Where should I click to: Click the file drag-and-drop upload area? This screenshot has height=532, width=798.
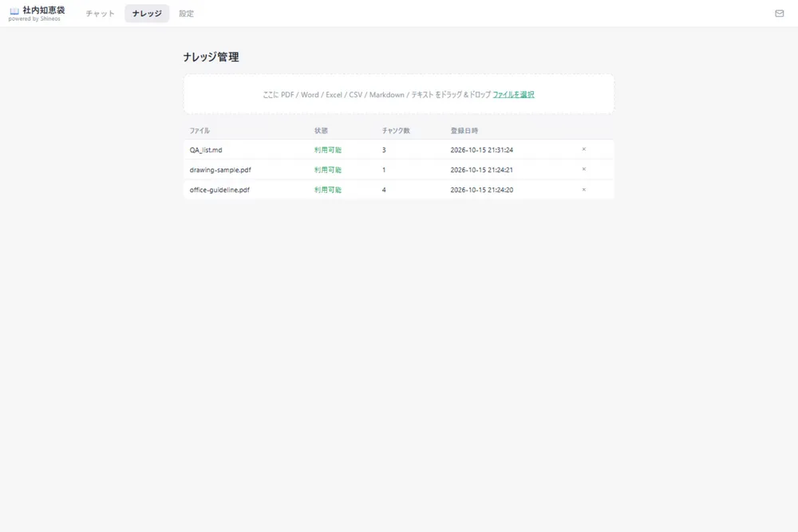399,94
